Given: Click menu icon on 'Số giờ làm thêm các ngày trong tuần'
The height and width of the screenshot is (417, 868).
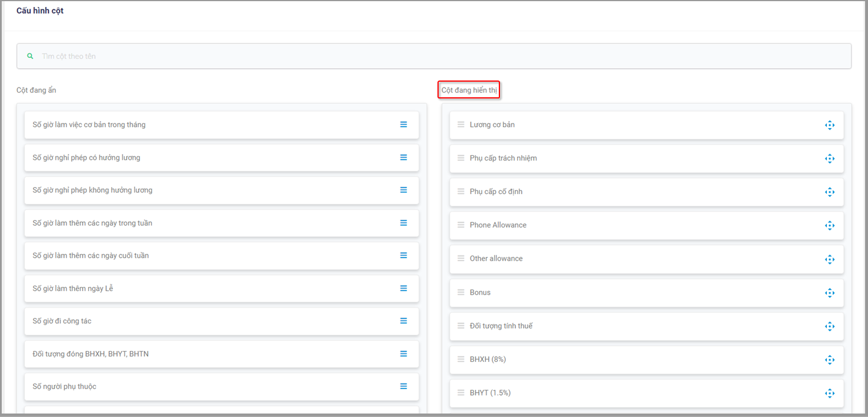Looking at the screenshot, I should [404, 223].
